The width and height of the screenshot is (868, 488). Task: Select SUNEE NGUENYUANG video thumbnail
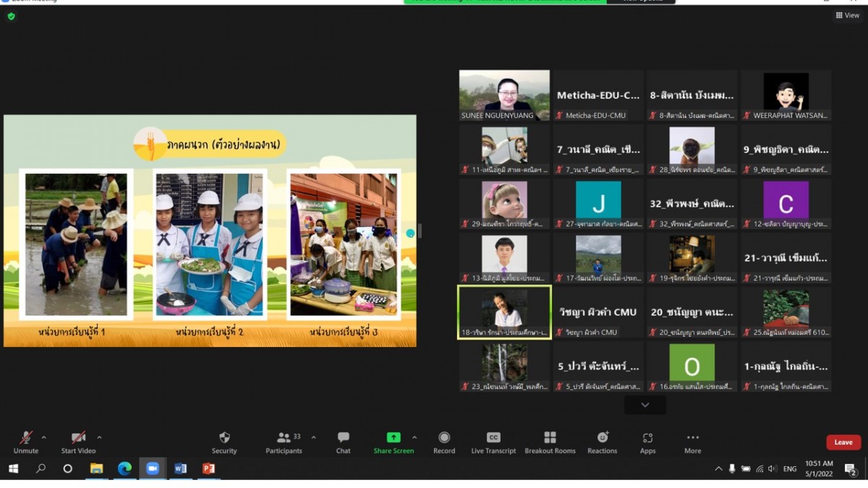pyautogui.click(x=504, y=95)
